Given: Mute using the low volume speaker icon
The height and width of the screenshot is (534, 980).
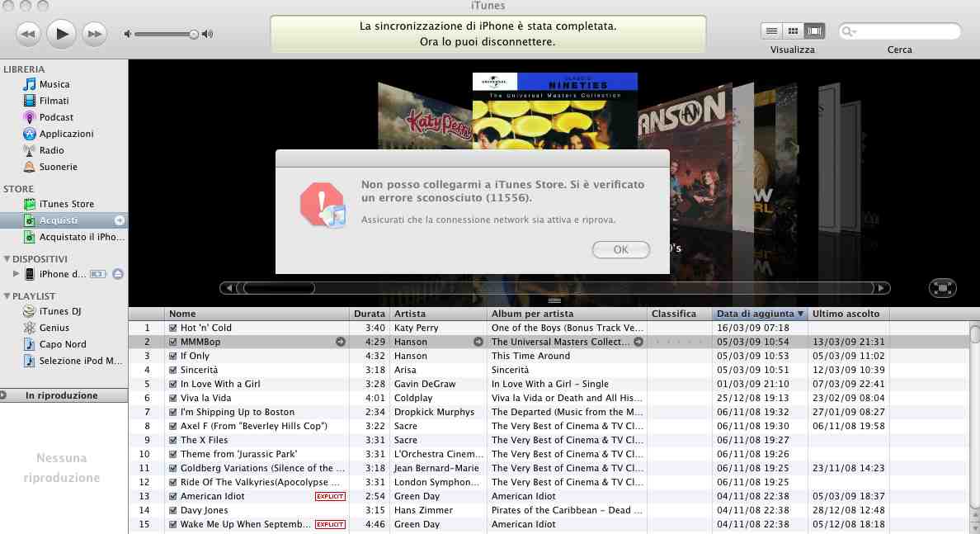Looking at the screenshot, I should [128, 34].
